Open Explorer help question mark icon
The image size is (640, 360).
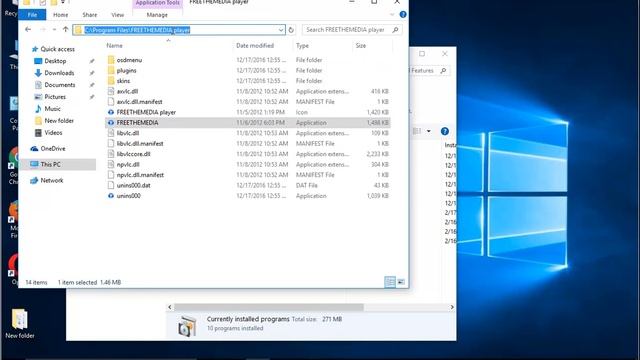403,15
